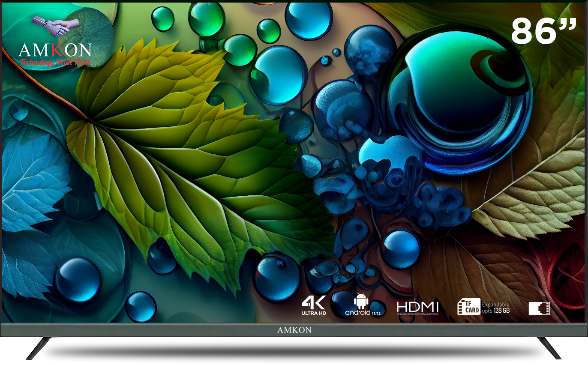Click the AMKON brand name in top-left
Viewport: 588px width, 365px height.
click(x=55, y=50)
